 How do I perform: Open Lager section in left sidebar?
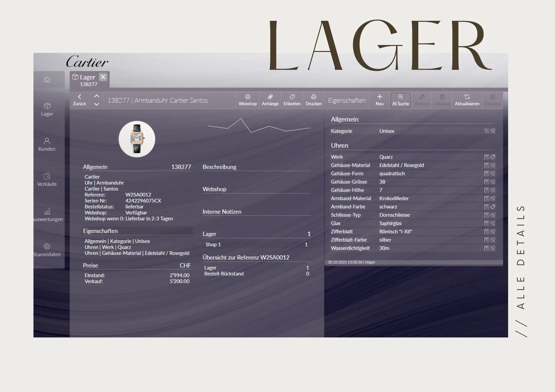[x=47, y=109]
